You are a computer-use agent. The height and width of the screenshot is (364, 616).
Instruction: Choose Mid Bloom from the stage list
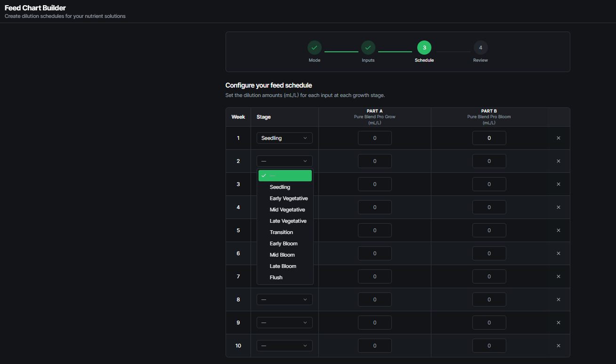coord(285,255)
